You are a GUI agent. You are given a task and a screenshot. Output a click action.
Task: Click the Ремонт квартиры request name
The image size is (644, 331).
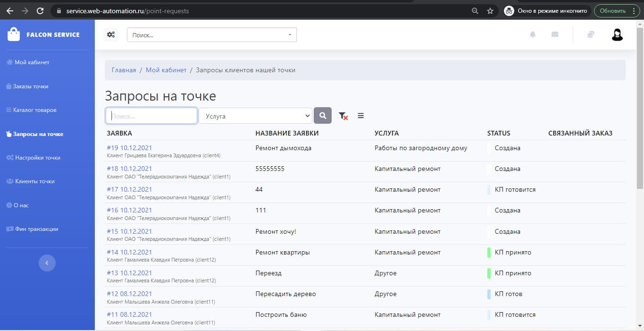(x=283, y=252)
